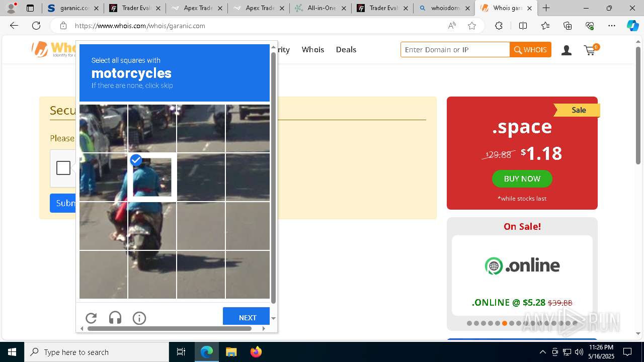Image resolution: width=644 pixels, height=362 pixels.
Task: Open the Deals menu item
Action: (x=346, y=49)
